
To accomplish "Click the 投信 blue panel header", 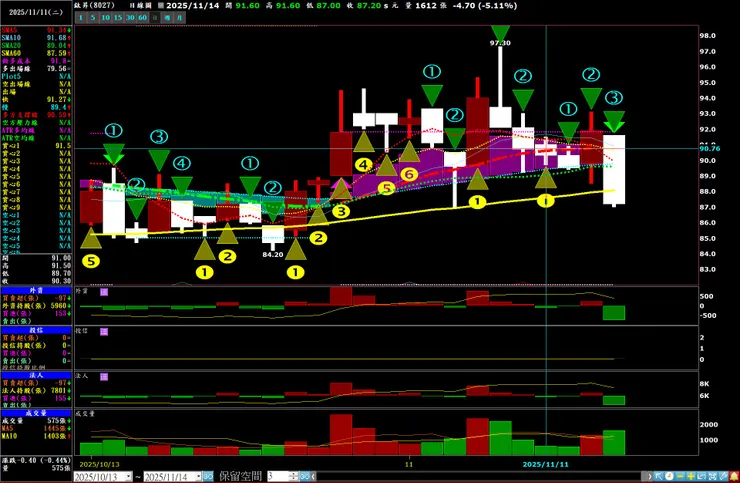I will [36, 330].
